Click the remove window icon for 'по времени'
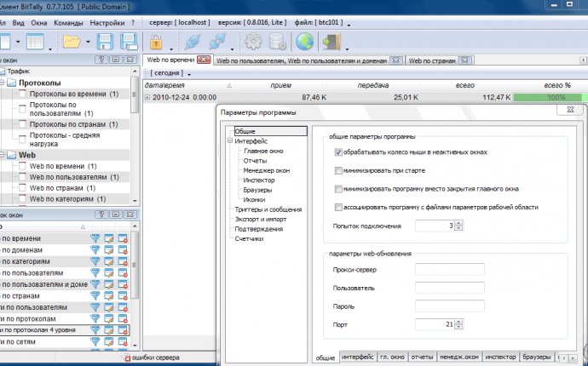Viewport: 588px width, 366px height. pos(123,238)
